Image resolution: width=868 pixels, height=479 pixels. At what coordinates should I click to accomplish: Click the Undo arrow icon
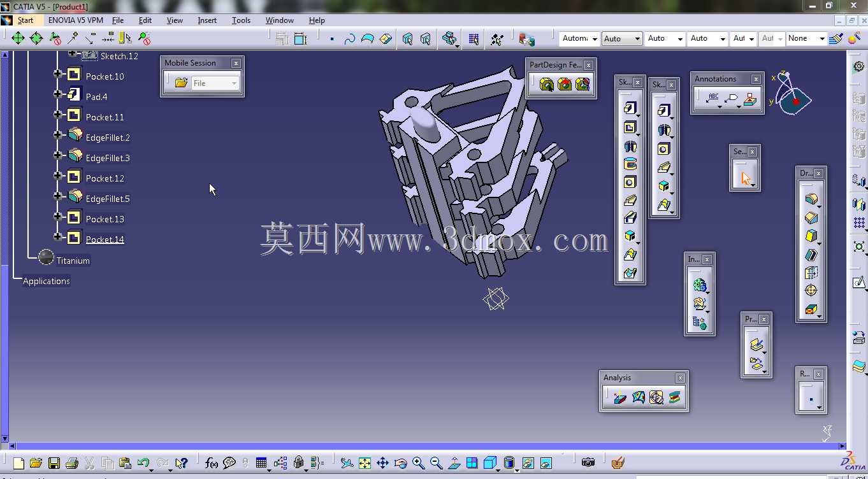tap(143, 463)
